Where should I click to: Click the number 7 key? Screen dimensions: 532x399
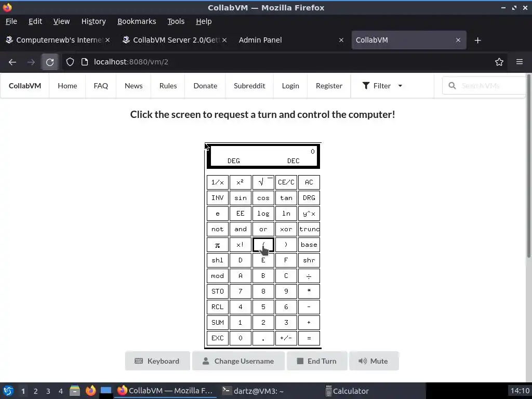pos(240,291)
